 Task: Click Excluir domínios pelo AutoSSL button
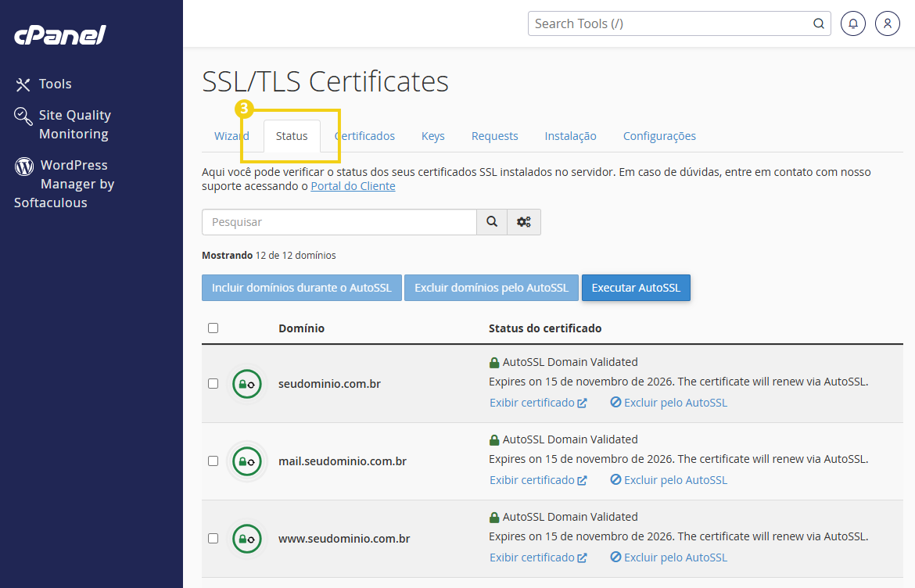[x=491, y=289]
